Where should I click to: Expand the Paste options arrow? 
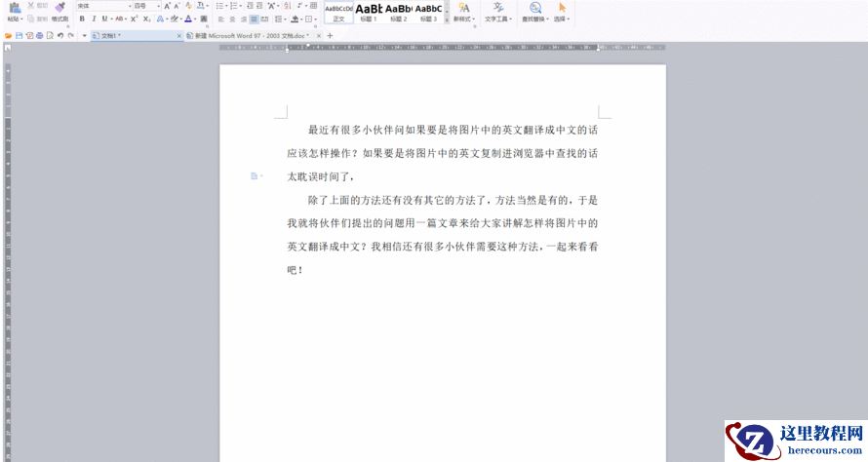pos(21,19)
